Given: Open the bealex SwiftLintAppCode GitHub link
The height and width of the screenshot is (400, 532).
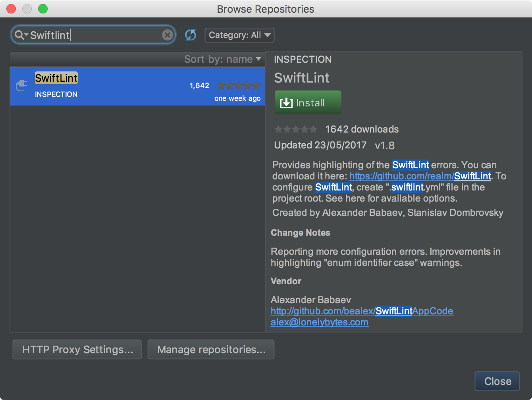Looking at the screenshot, I should [362, 311].
